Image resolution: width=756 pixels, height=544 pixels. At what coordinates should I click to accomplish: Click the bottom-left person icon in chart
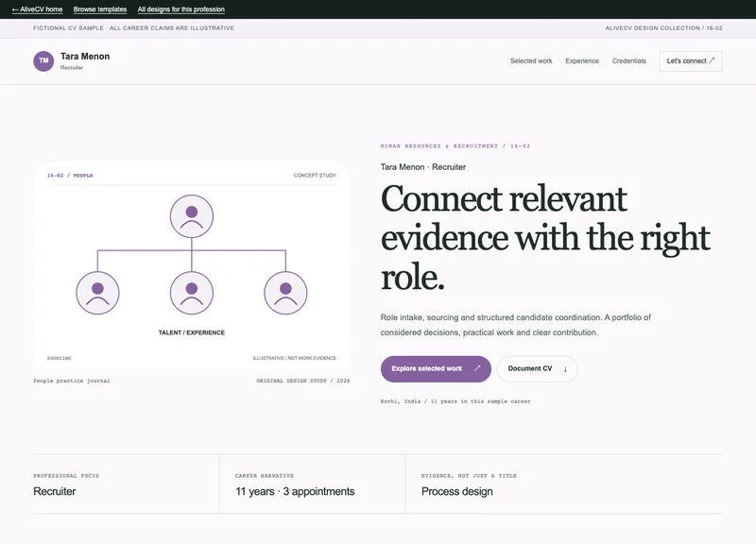pyautogui.click(x=97, y=293)
